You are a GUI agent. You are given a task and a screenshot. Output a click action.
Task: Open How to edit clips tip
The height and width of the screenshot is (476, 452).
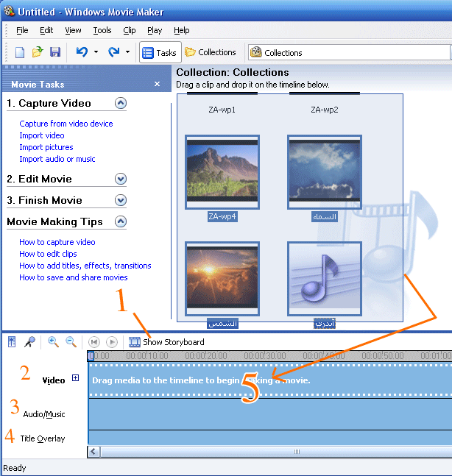48,254
